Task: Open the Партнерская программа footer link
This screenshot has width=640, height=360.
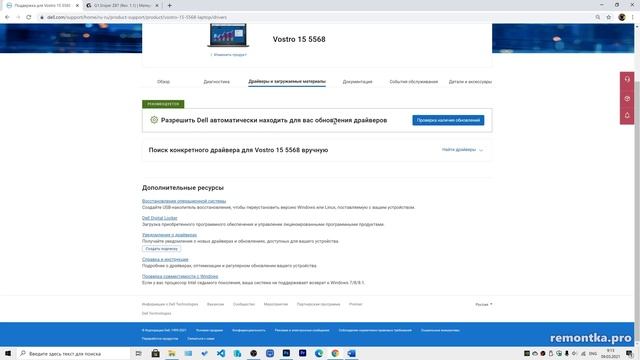Action: click(x=318, y=304)
